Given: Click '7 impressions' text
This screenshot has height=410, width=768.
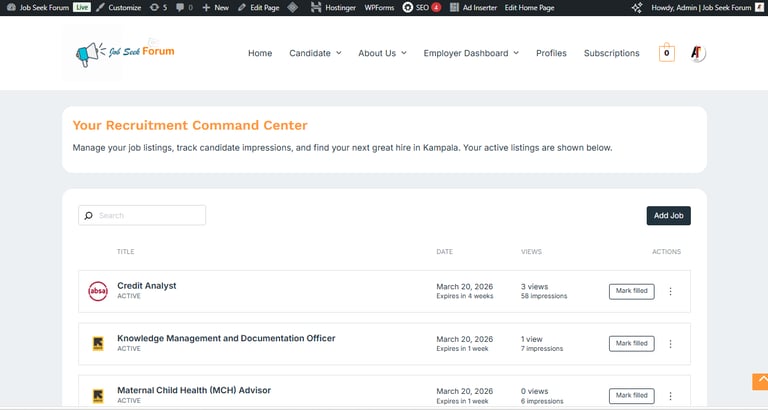Looking at the screenshot, I should click(542, 349).
